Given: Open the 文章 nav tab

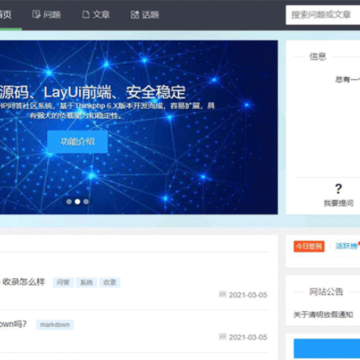Looking at the screenshot, I should coord(96,15).
